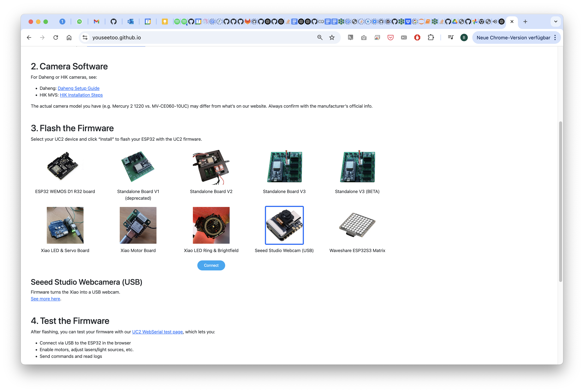Open site information icon in address bar
584x392 pixels.
tap(85, 37)
